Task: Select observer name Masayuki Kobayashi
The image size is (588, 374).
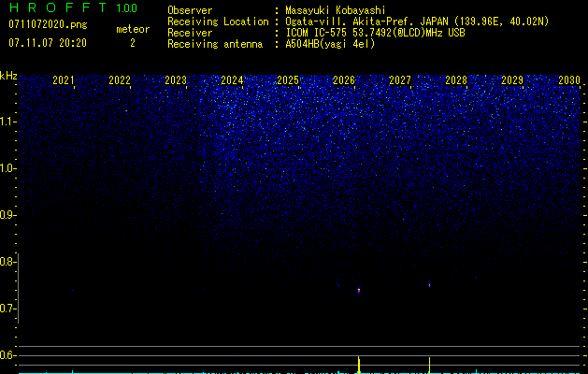Action: [336, 10]
